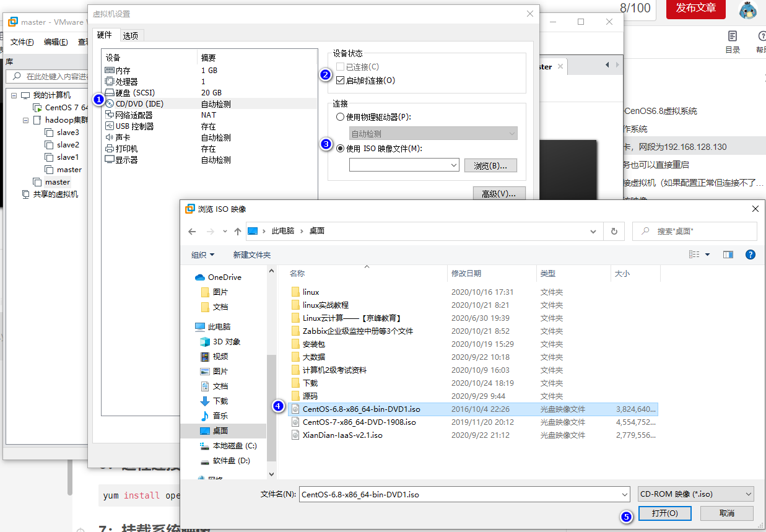Select the display (显示器) device icon
The width and height of the screenshot is (766, 532).
pos(110,159)
